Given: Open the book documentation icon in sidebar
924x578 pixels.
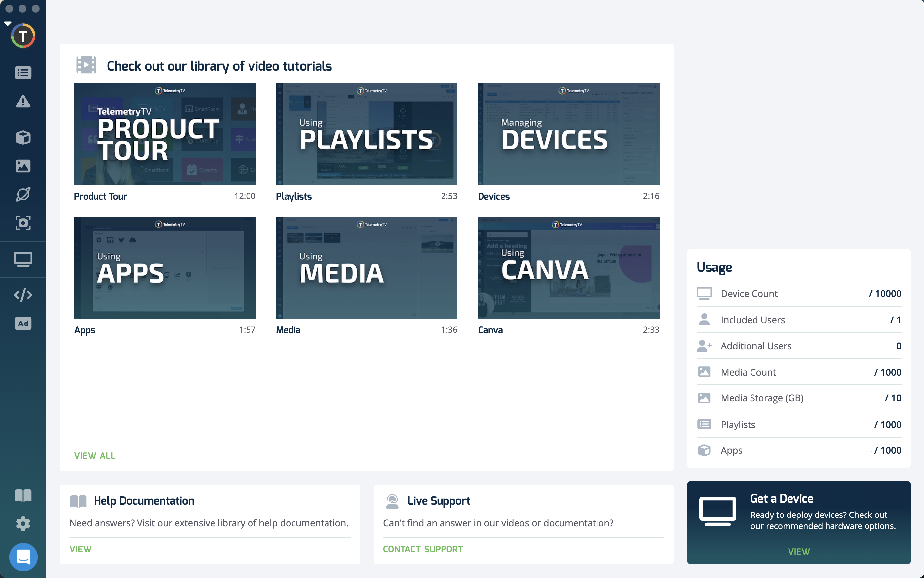Looking at the screenshot, I should [23, 495].
